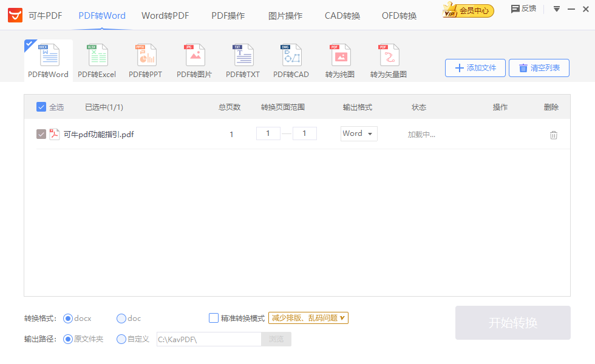595x364 pixels.
Task: Enable the 精准转换模式 checkbox
Action: click(x=214, y=318)
